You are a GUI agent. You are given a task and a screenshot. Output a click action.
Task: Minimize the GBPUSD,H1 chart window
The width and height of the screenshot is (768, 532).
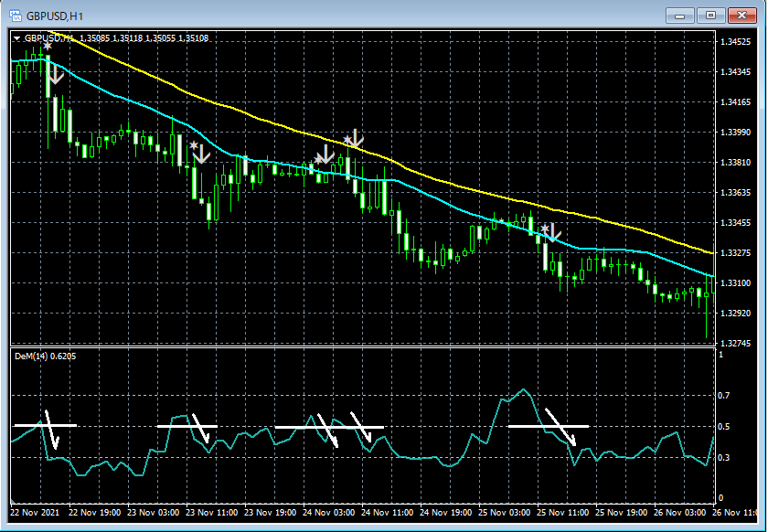680,16
